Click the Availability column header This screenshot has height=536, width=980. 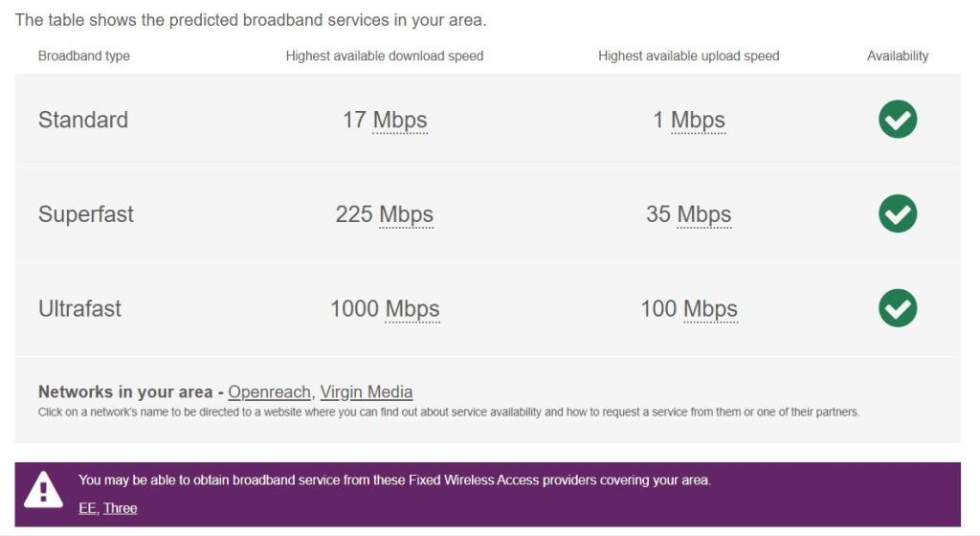pyautogui.click(x=898, y=56)
